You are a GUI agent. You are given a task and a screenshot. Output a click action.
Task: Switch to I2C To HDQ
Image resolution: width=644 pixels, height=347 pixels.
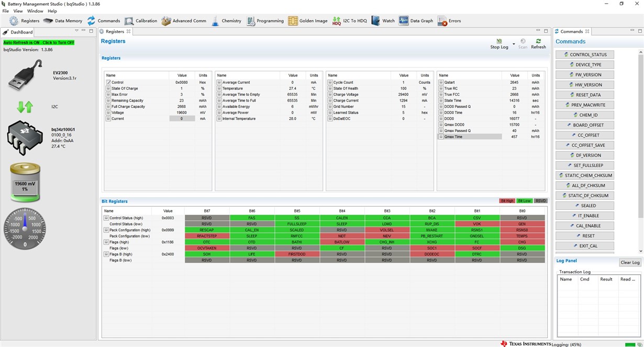coord(350,21)
